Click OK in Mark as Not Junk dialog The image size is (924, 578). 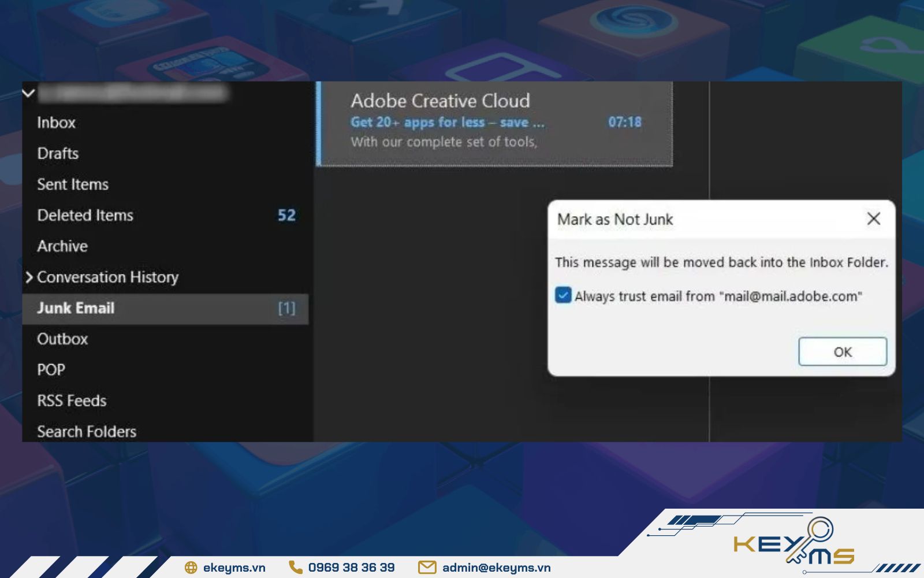click(842, 351)
